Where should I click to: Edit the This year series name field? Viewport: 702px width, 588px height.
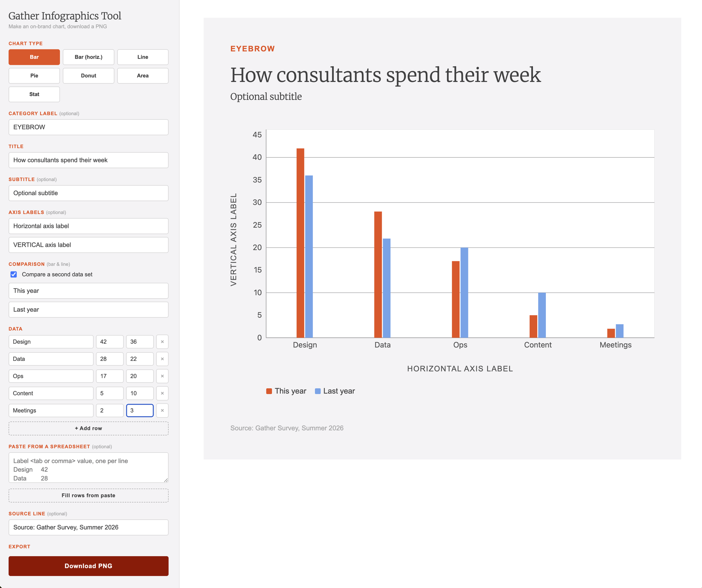pos(88,291)
